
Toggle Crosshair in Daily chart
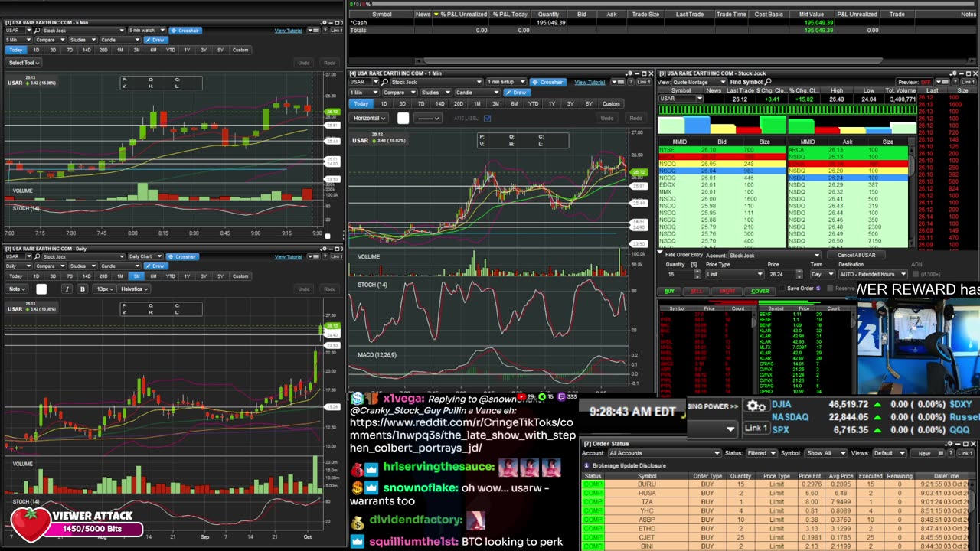coord(182,256)
